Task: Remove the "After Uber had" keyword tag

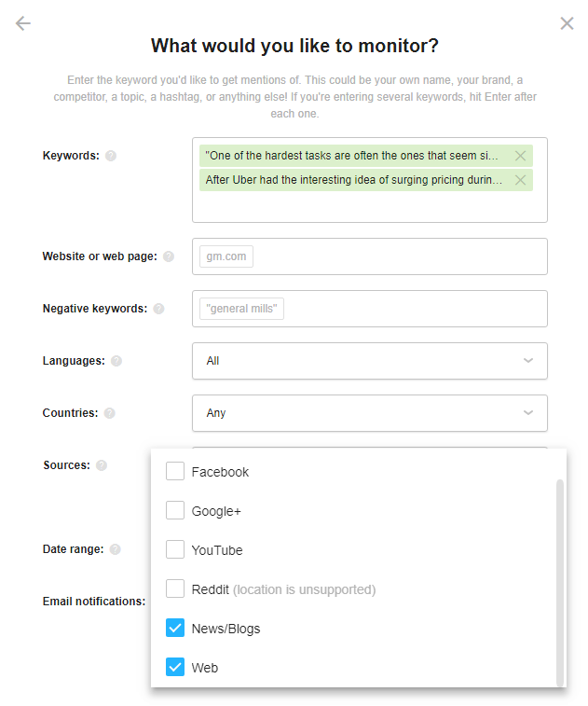Action: pyautogui.click(x=521, y=180)
